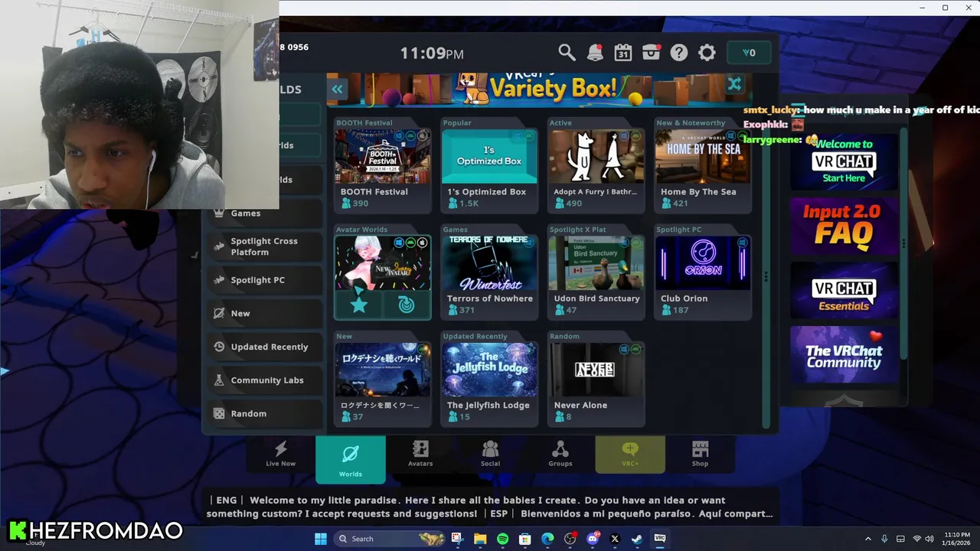Image resolution: width=980 pixels, height=551 pixels.
Task: Favorite the Avatar Worlds entry with star
Action: point(358,305)
